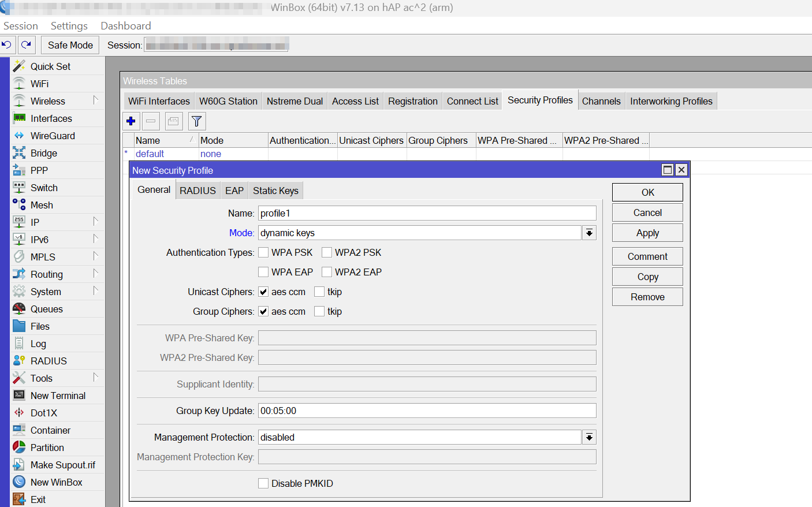
Task: Toggle Unicast Ciphers tkip checkbox
Action: point(319,292)
